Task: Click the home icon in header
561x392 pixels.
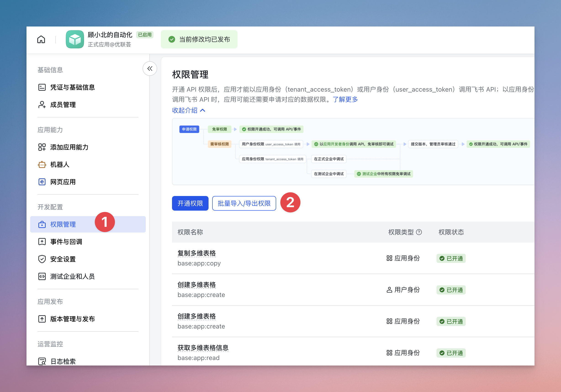Action: click(41, 39)
